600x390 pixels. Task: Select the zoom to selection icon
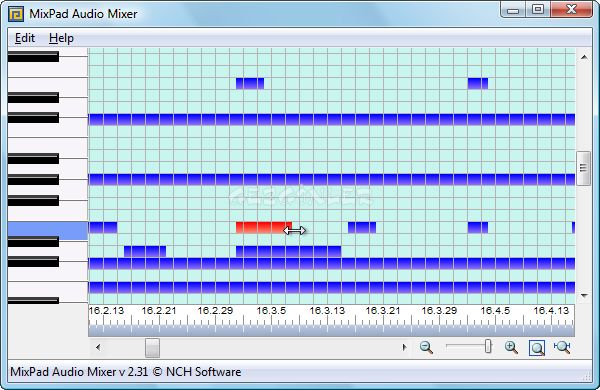click(x=537, y=348)
